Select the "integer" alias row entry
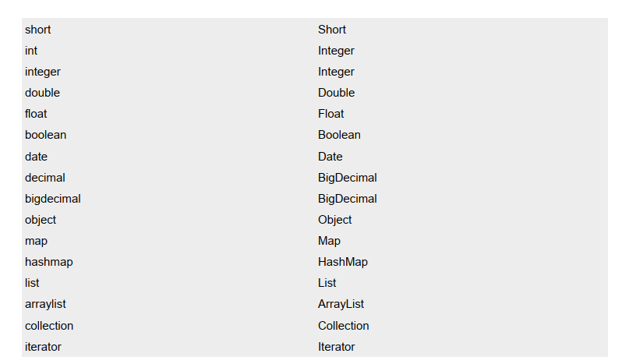This screenshot has width=629, height=364. [42, 72]
